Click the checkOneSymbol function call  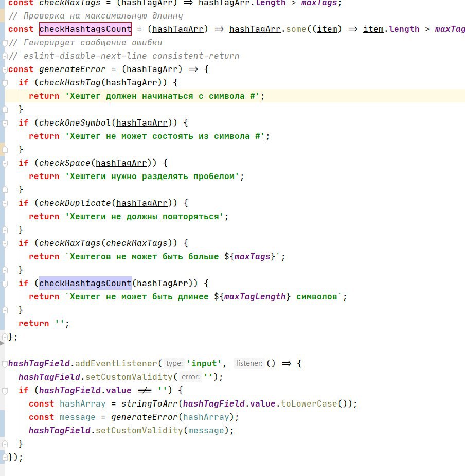[x=75, y=122]
